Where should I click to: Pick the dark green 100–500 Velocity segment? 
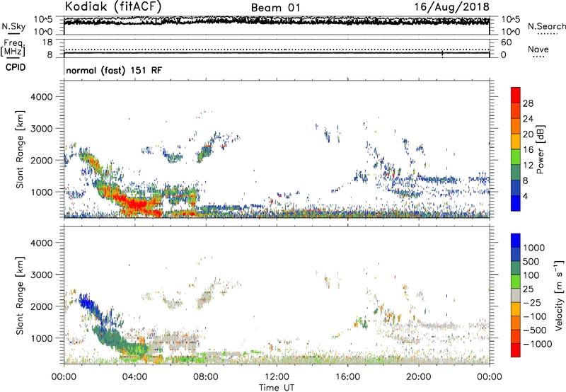tap(516, 268)
